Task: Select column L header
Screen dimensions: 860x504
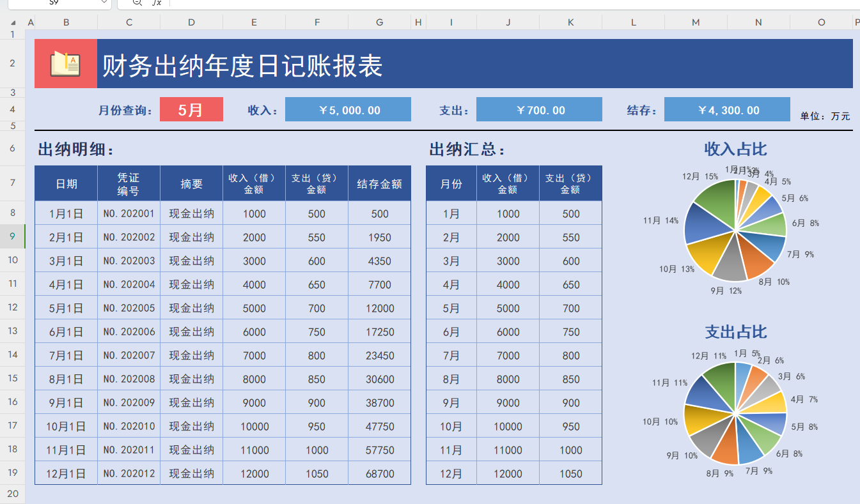Action: pos(633,22)
